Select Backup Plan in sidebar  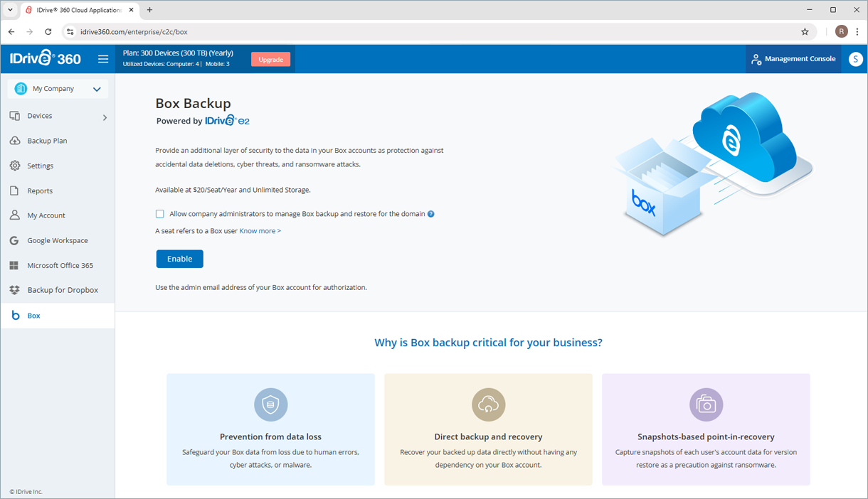coord(47,141)
